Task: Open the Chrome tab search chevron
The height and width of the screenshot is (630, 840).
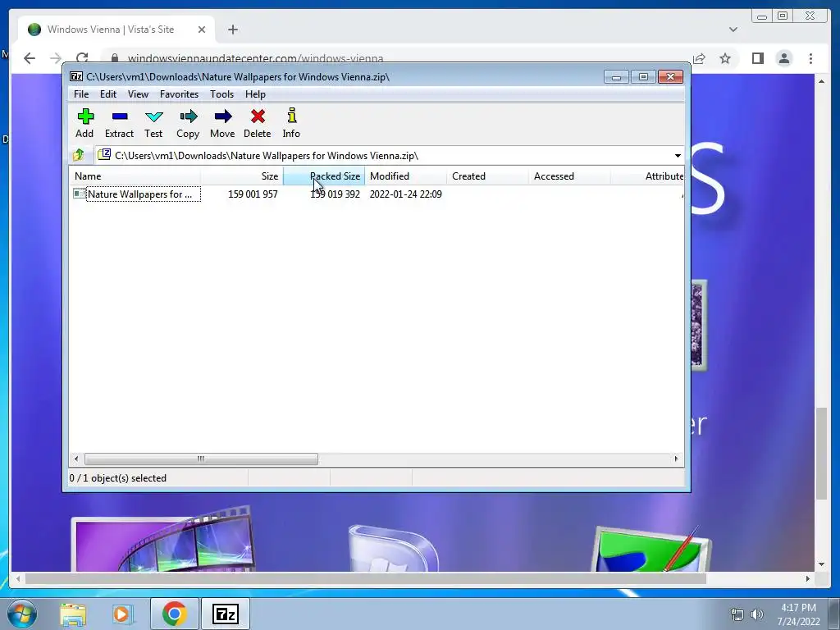Action: (733, 30)
